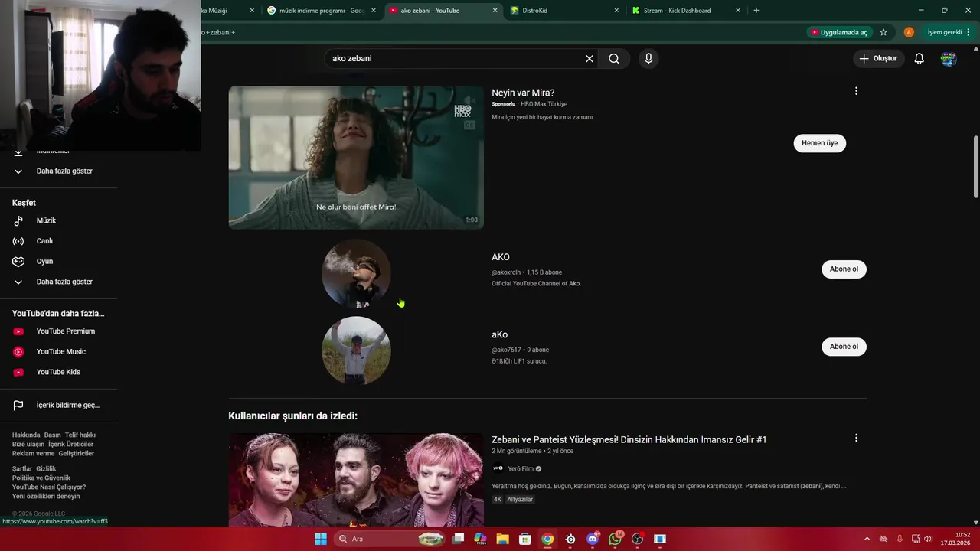Click the magnifier search button in YouTube
Image resolution: width=980 pixels, height=551 pixels.
click(614, 58)
